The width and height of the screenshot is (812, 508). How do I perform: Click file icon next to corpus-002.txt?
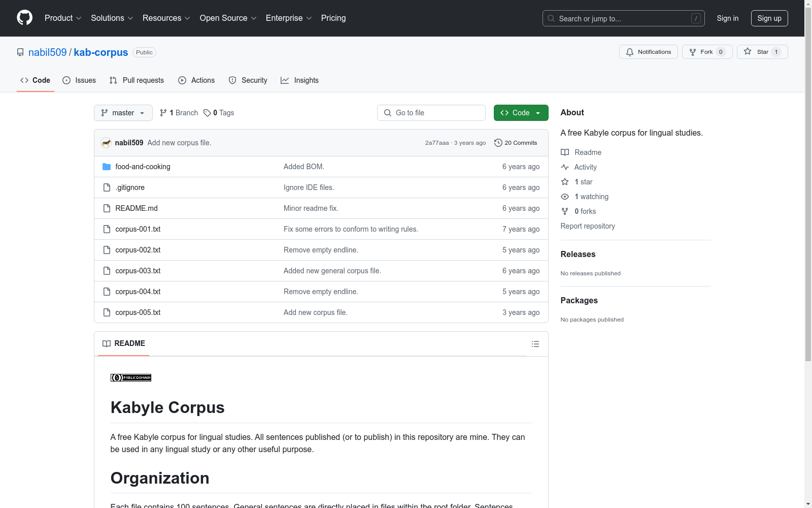[107, 250]
